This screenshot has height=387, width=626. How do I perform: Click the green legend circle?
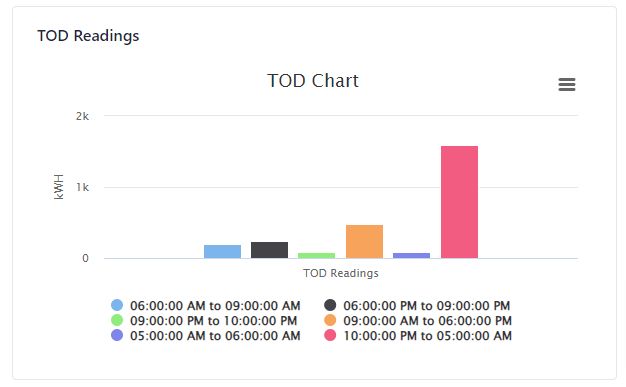coord(117,320)
